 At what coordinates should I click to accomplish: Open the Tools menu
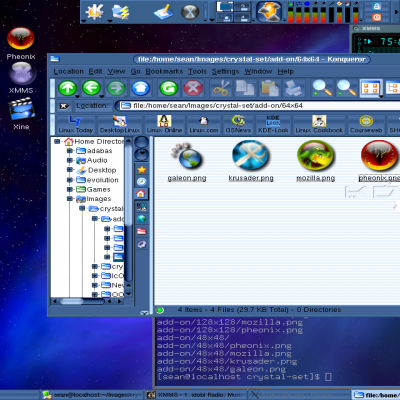(x=197, y=71)
